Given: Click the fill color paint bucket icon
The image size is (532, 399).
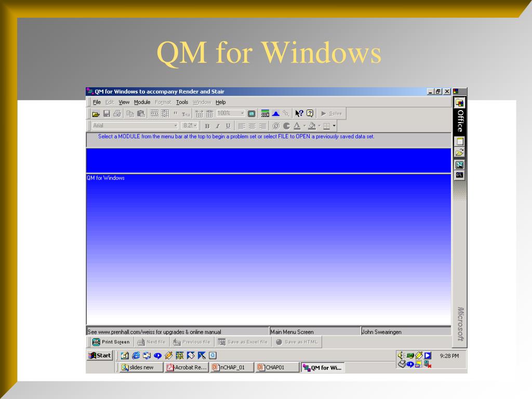Looking at the screenshot, I should pyautogui.click(x=312, y=126).
